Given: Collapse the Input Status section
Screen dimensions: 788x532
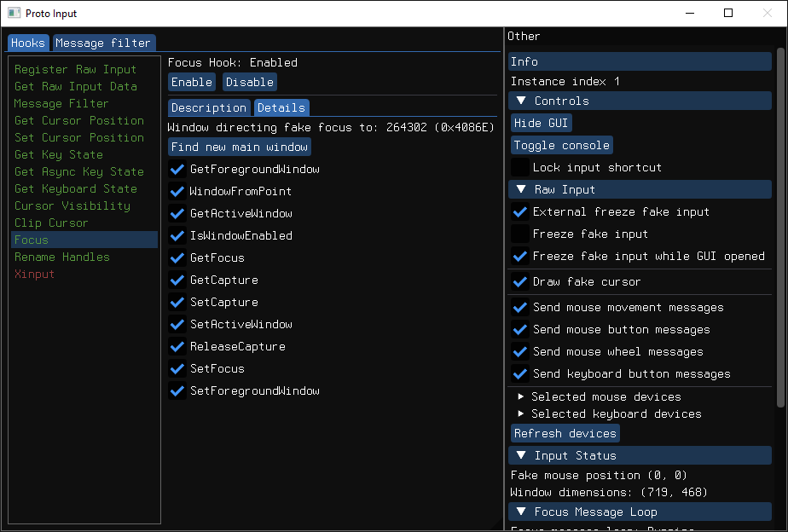Looking at the screenshot, I should point(640,455).
